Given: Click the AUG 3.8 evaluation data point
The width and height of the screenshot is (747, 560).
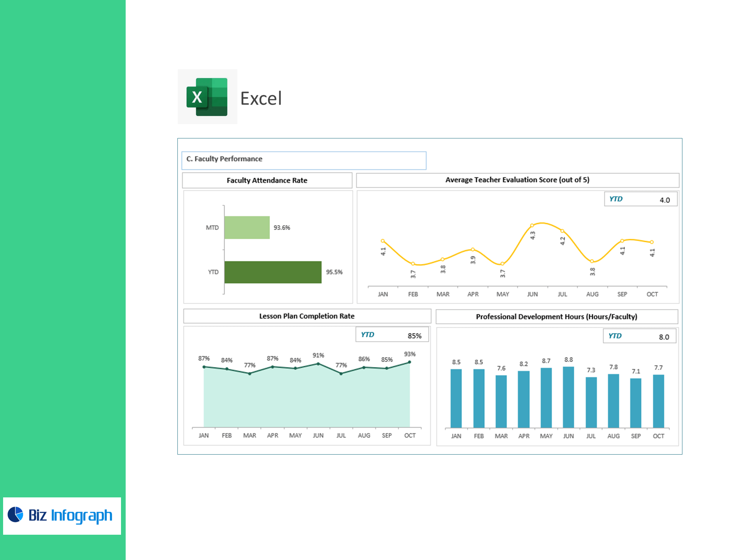Looking at the screenshot, I should coord(592,261).
